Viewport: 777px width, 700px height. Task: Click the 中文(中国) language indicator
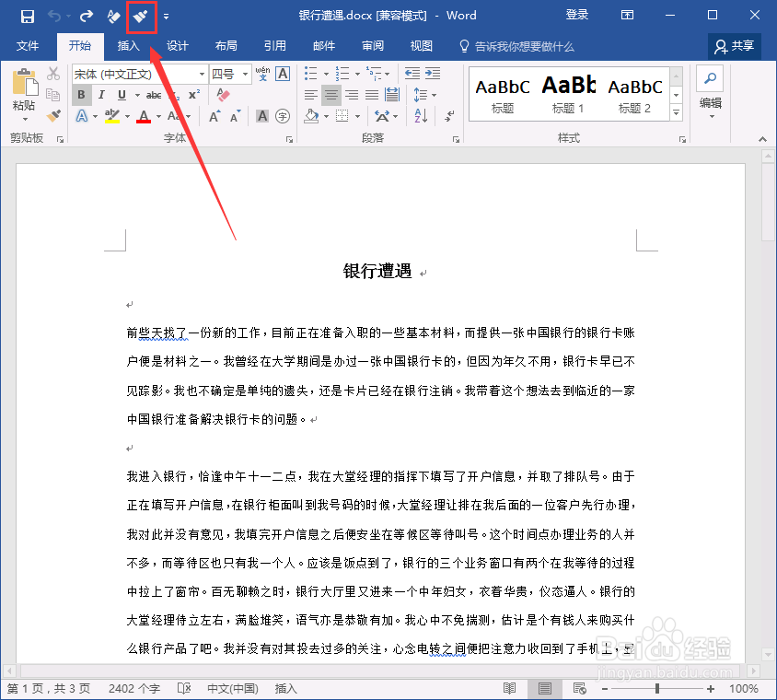[x=233, y=689]
